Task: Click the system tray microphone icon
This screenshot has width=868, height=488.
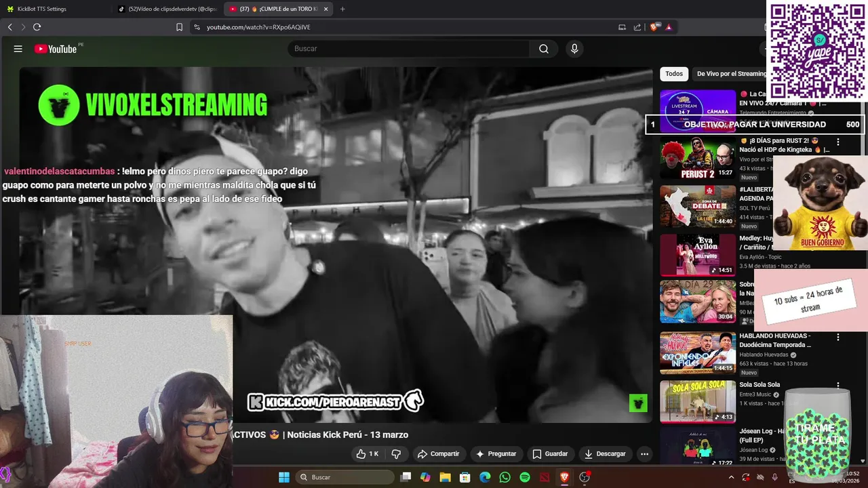Action: pos(774,477)
